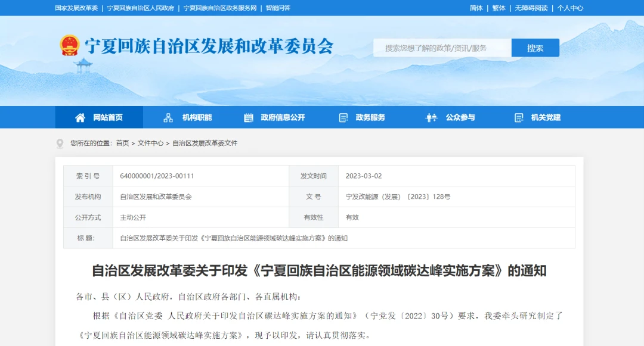644x346 pixels.
Task: Enable 无障碍阅读 accessibility mode
Action: pyautogui.click(x=531, y=8)
